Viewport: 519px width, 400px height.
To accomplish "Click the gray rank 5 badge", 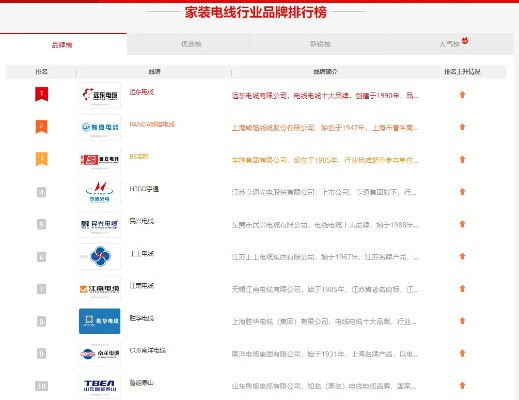I will (41, 224).
